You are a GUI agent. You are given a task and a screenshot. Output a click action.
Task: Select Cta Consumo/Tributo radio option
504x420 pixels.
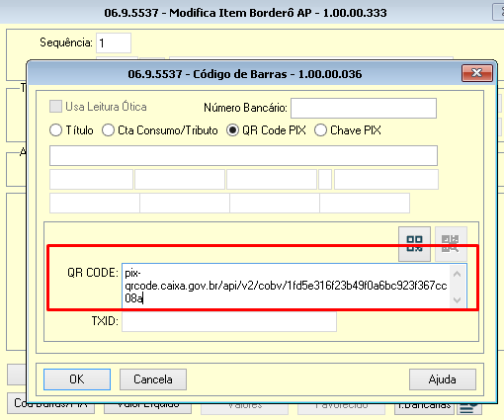(108, 130)
